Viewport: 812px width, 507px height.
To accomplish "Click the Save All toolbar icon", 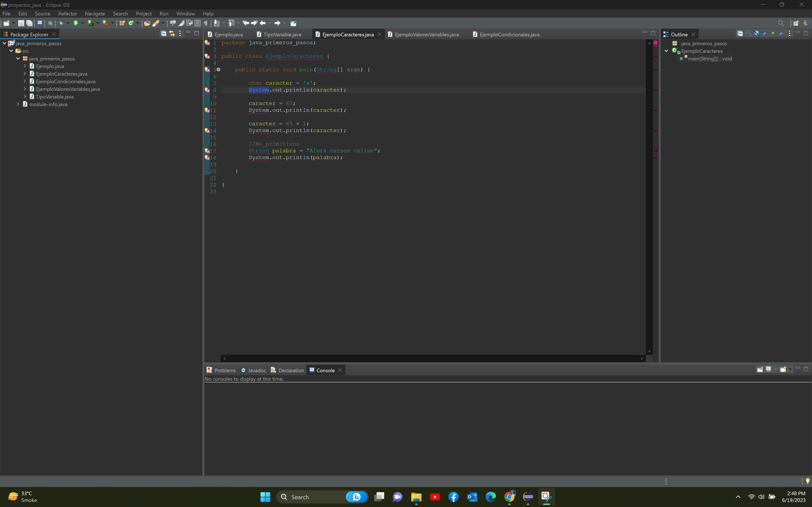I will coord(30,23).
